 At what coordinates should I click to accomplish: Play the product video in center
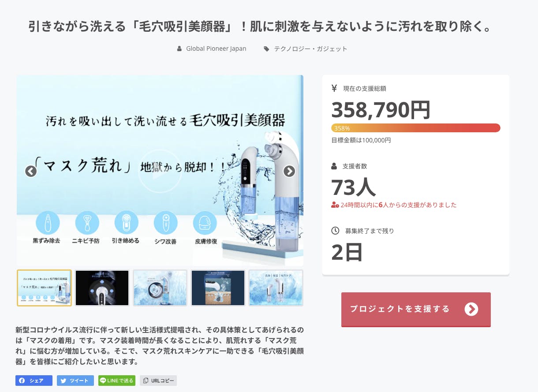(x=160, y=171)
